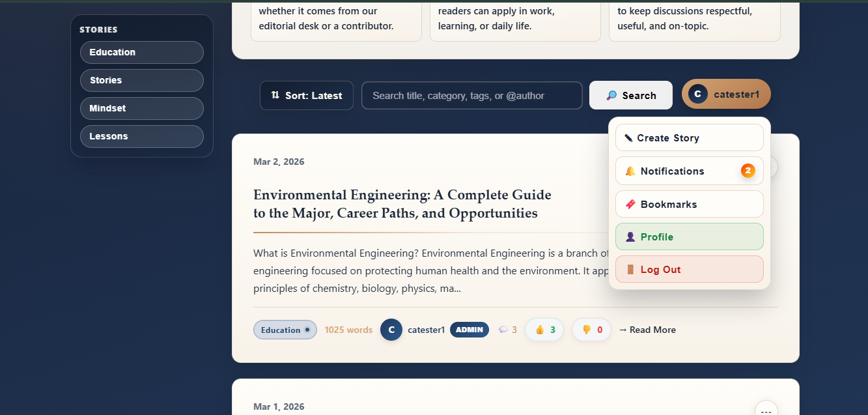The width and height of the screenshot is (868, 415).
Task: Choose Mindset in the Stories sidebar
Action: click(141, 109)
